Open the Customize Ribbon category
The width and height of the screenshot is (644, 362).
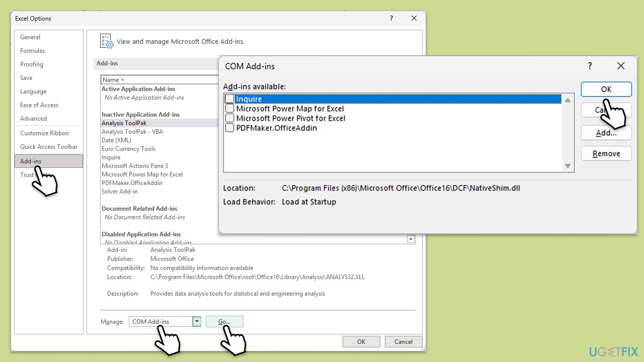point(44,133)
